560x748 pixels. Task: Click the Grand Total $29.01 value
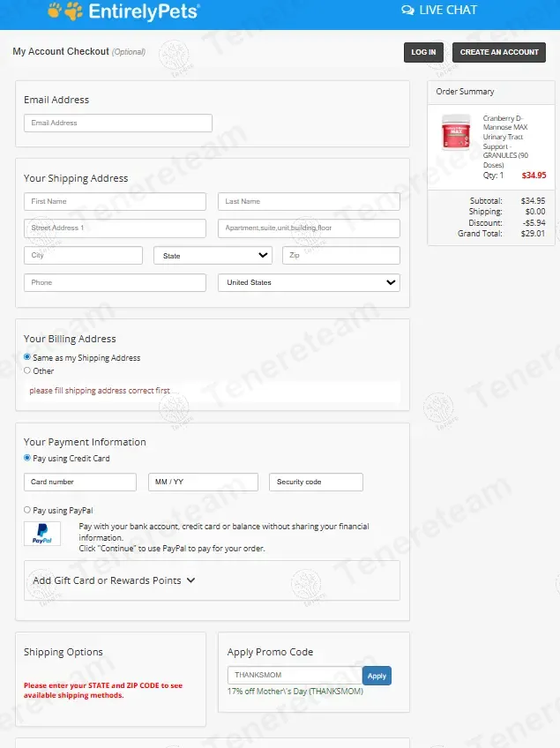pyautogui.click(x=533, y=233)
